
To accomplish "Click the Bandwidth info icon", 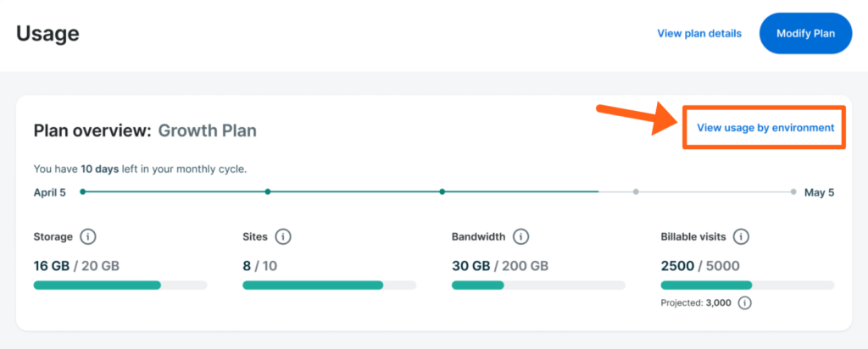I will point(521,237).
